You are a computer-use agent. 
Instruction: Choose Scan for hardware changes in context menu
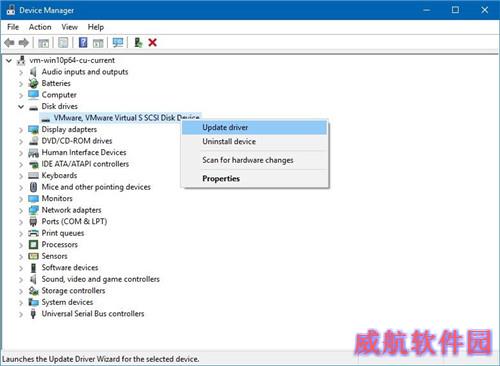[255, 160]
